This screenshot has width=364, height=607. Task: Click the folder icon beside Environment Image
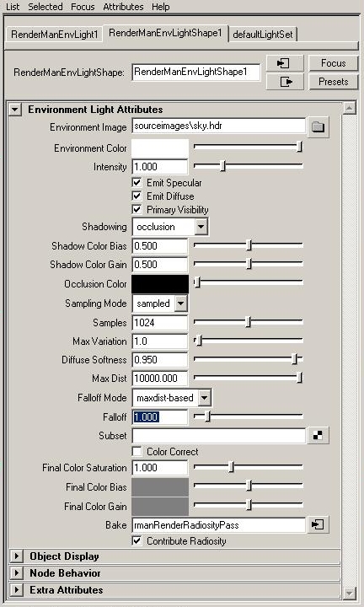[x=318, y=127]
